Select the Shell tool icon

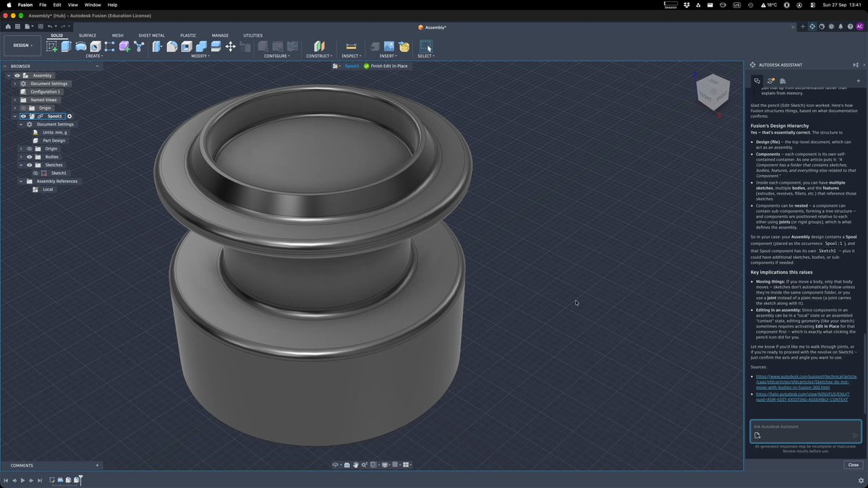tap(187, 46)
